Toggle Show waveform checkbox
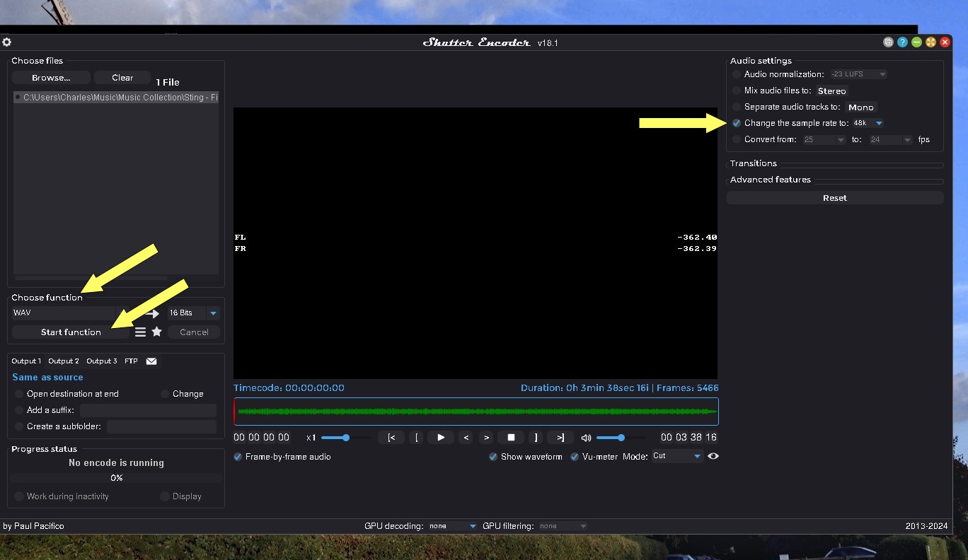 click(x=493, y=457)
